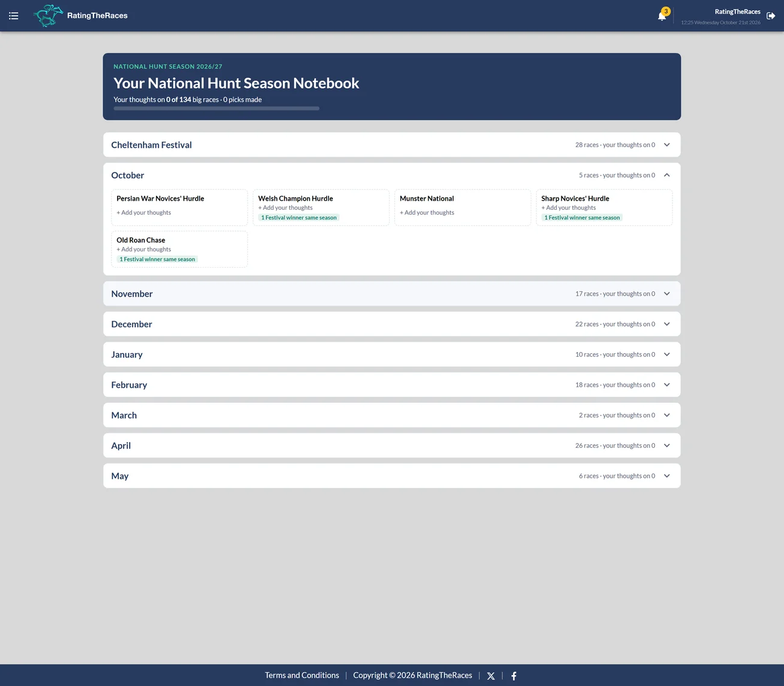784x686 pixels.
Task: Add thoughts to Persian War Novices' Hurdle
Action: pos(144,213)
